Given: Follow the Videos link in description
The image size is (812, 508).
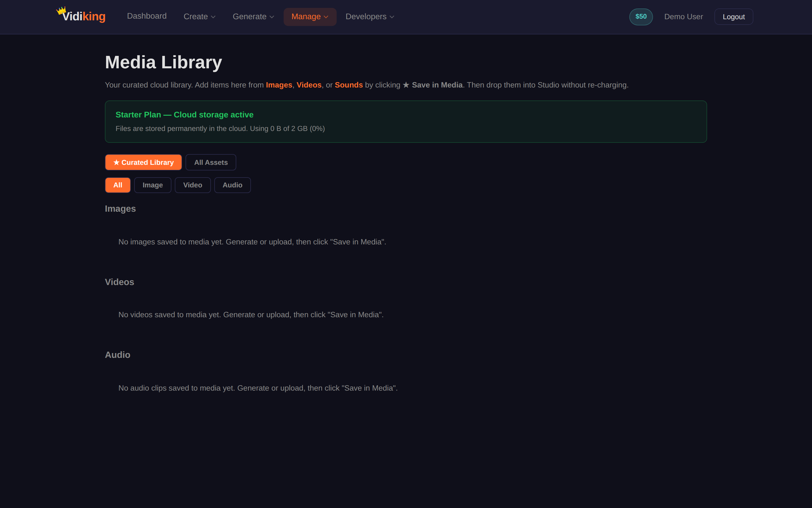Looking at the screenshot, I should click(x=309, y=85).
